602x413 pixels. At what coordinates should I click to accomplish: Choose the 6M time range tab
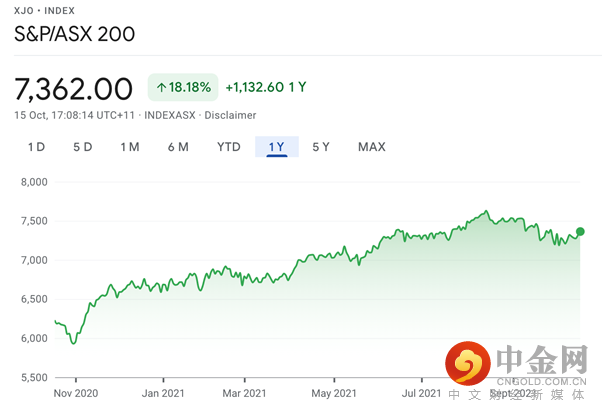[x=178, y=148]
